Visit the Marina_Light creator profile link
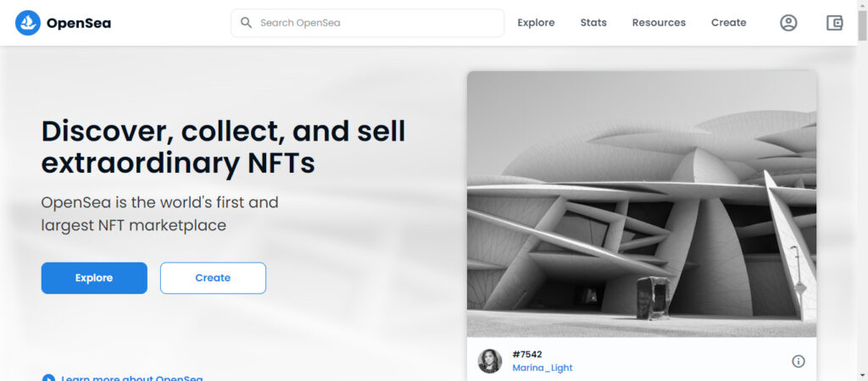868x381 pixels. coord(542,368)
